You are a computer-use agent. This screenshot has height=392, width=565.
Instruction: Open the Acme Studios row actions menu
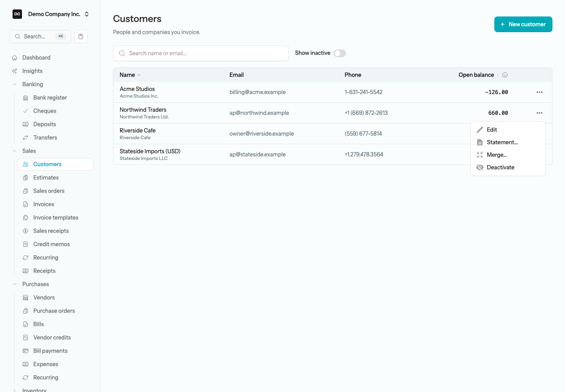[x=539, y=92]
